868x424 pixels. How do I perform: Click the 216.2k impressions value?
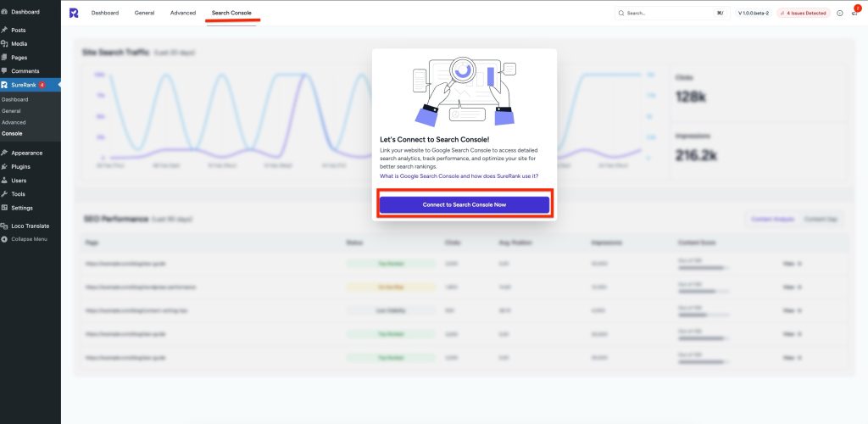696,155
